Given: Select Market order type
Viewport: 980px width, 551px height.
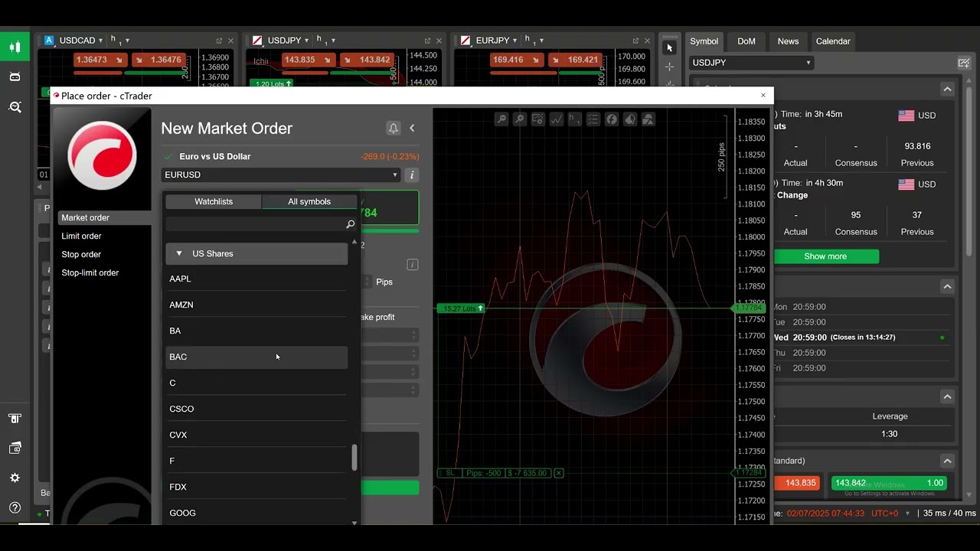Looking at the screenshot, I should coord(103,218).
